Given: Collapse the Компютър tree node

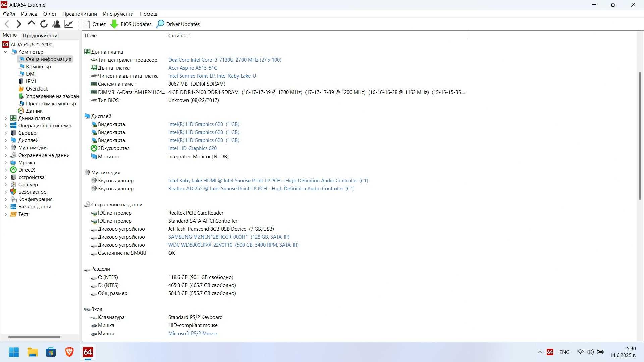Looking at the screenshot, I should (6, 52).
